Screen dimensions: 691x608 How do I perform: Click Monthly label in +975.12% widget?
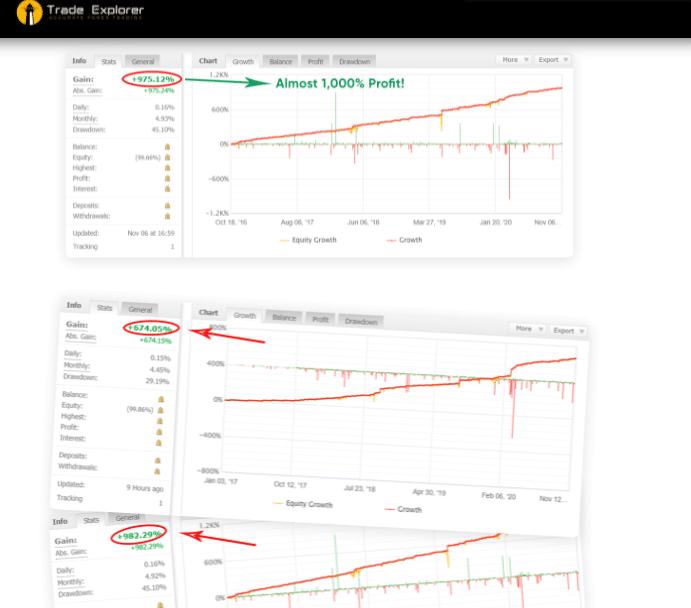coord(85,119)
